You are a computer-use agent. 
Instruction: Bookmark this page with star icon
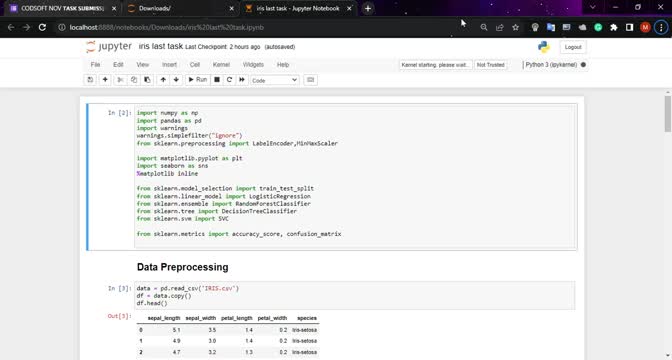click(516, 27)
